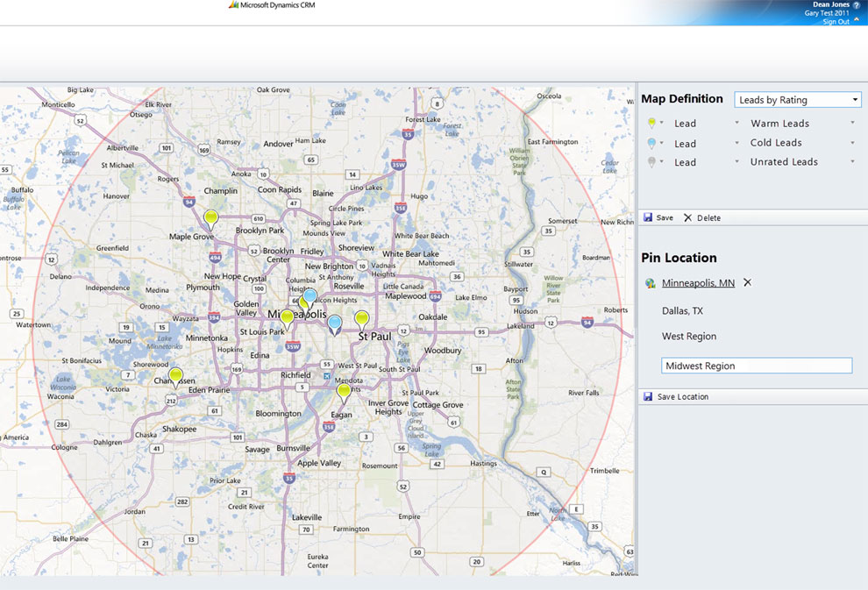868x590 pixels.
Task: Click the Unrated Leads view name
Action: tap(784, 161)
